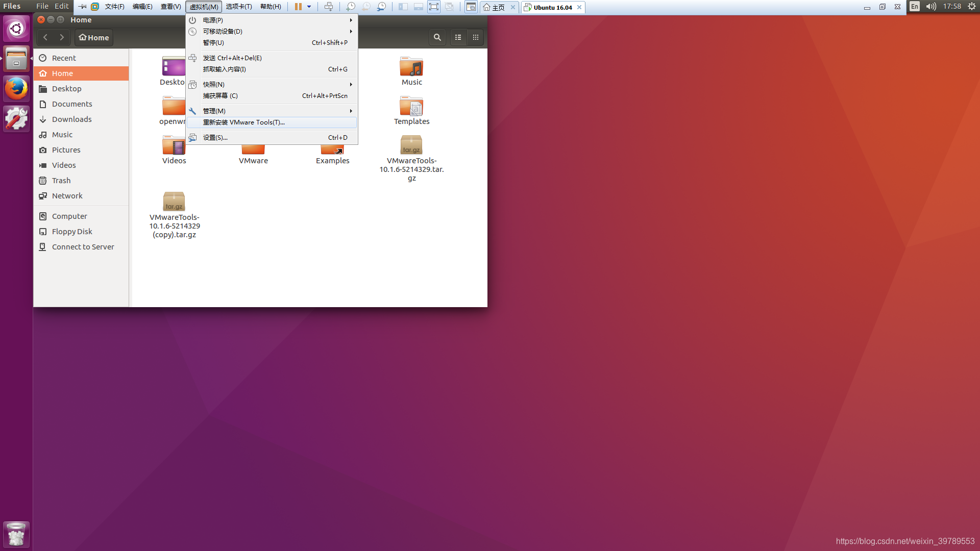Close the 主页 tab
Image resolution: width=980 pixels, height=551 pixels.
click(513, 7)
